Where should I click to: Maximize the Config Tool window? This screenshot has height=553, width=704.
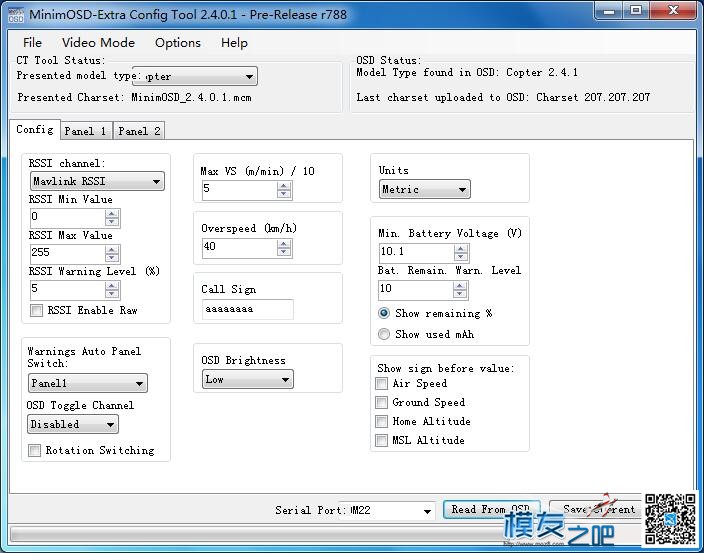coord(636,11)
